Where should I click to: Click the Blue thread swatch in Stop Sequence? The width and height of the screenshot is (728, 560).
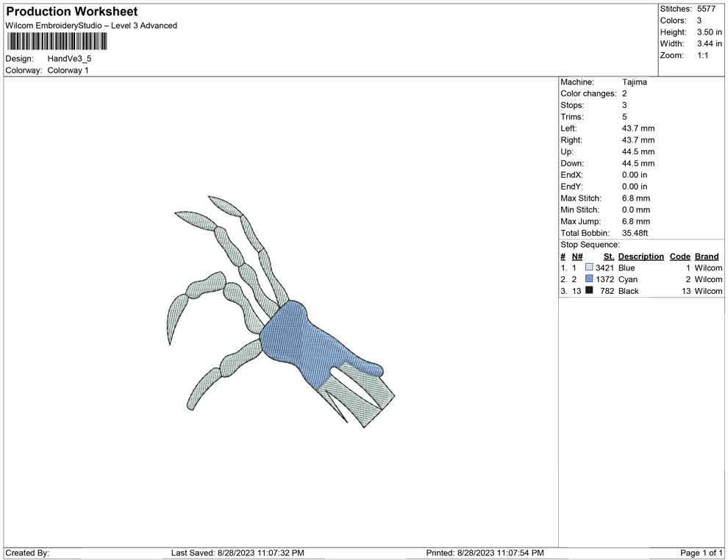[x=588, y=268]
